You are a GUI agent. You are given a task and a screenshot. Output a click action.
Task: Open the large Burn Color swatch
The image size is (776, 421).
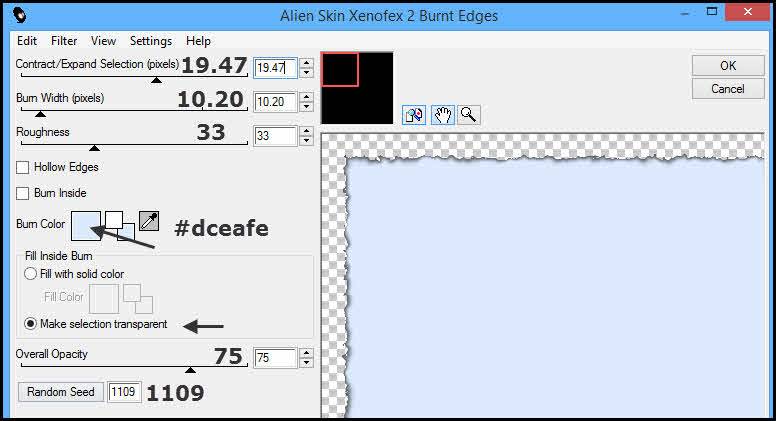pos(86,226)
